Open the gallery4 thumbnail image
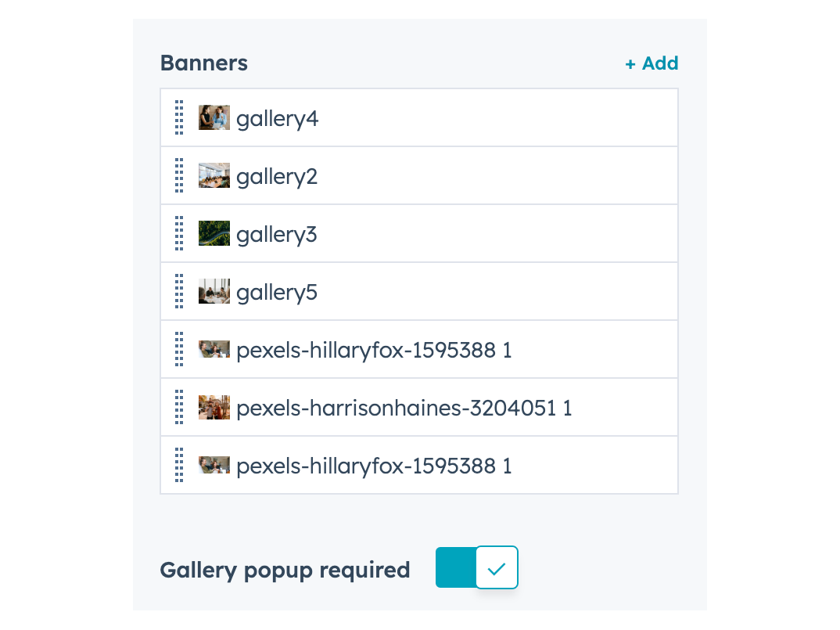The width and height of the screenshot is (840, 630). point(214,117)
